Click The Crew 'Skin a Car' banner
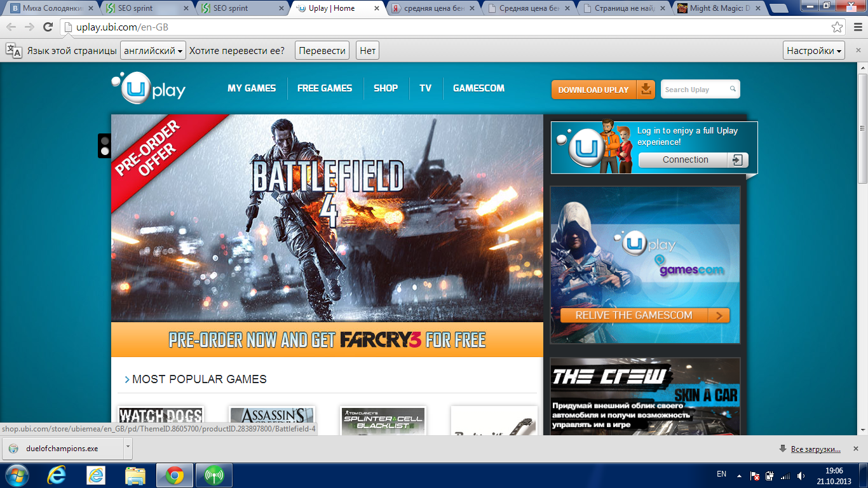 coord(645,396)
